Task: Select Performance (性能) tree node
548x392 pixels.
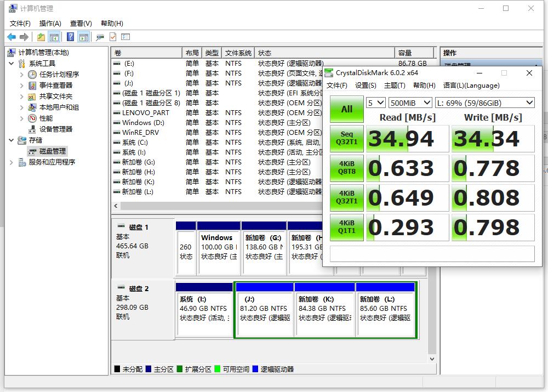Action: click(x=46, y=118)
